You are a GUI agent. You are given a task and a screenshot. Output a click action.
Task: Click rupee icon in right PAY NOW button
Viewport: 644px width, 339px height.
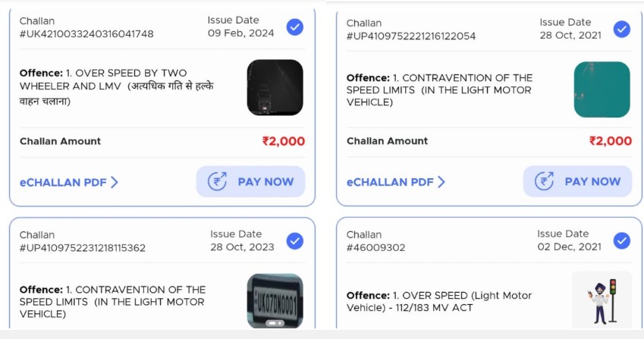click(545, 182)
